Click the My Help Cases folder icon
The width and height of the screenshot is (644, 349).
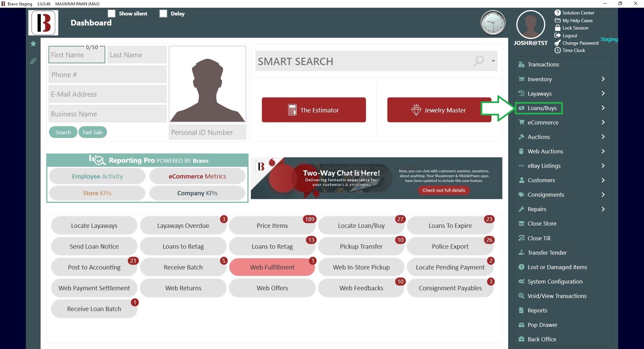point(557,20)
